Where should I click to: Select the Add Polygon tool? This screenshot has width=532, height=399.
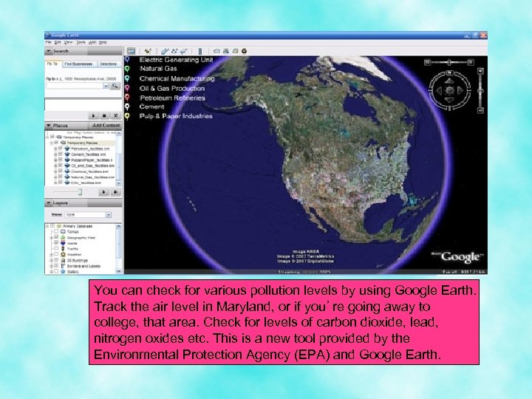165,51
